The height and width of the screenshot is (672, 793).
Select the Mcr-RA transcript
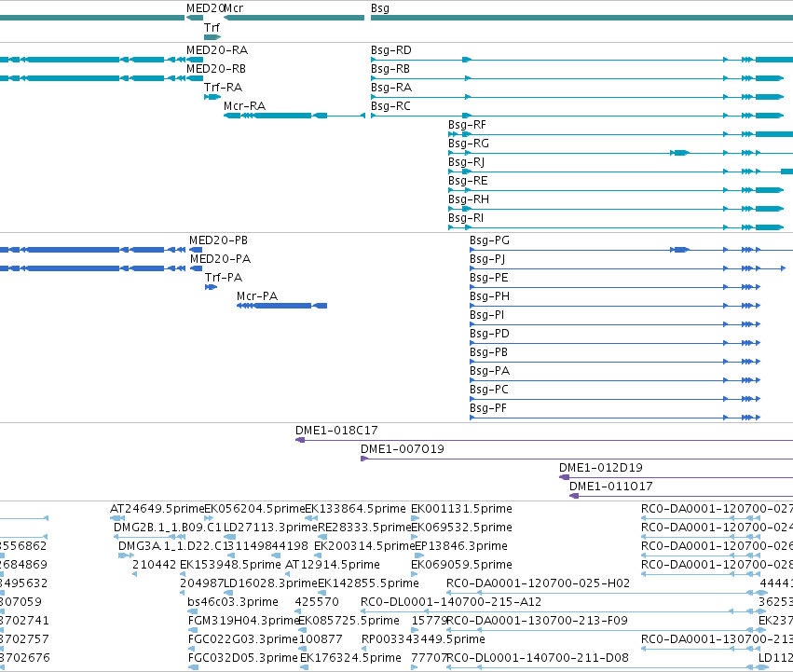pos(244,106)
